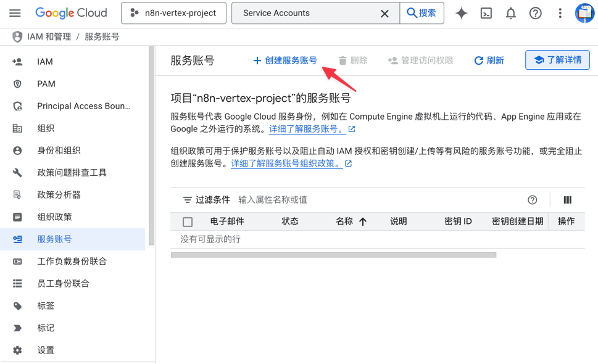
Task: Sort by 名称 column arrow
Action: [363, 222]
